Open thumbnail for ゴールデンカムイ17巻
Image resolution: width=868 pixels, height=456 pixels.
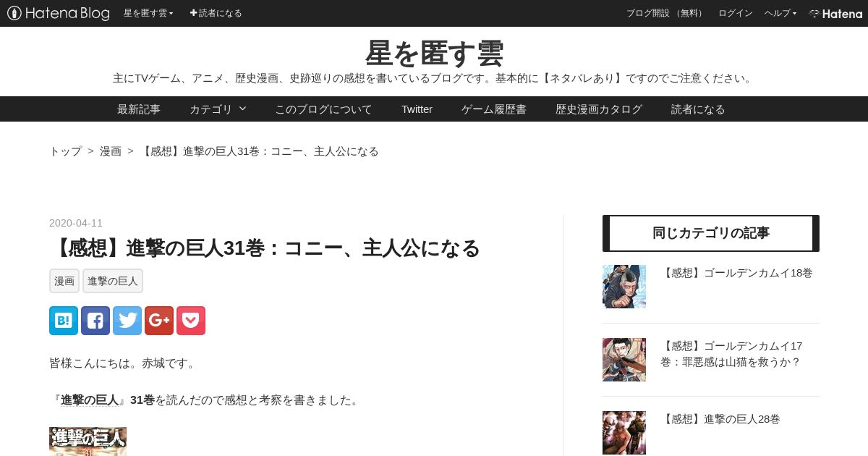(624, 360)
